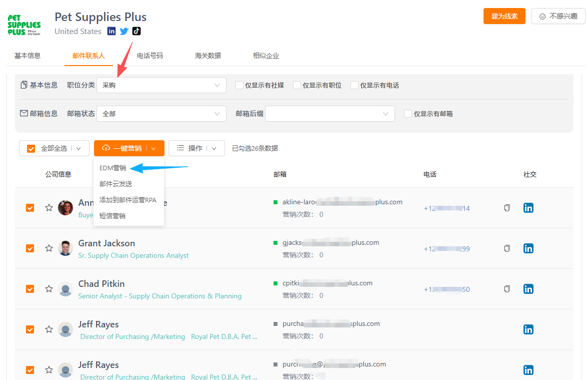Open the TikTok icon in header
588x380 pixels.
coord(136,31)
